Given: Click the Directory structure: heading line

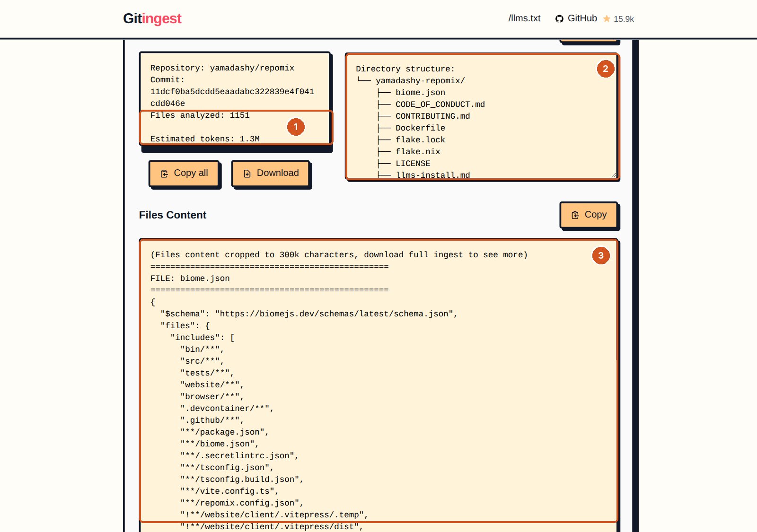Looking at the screenshot, I should pos(405,69).
